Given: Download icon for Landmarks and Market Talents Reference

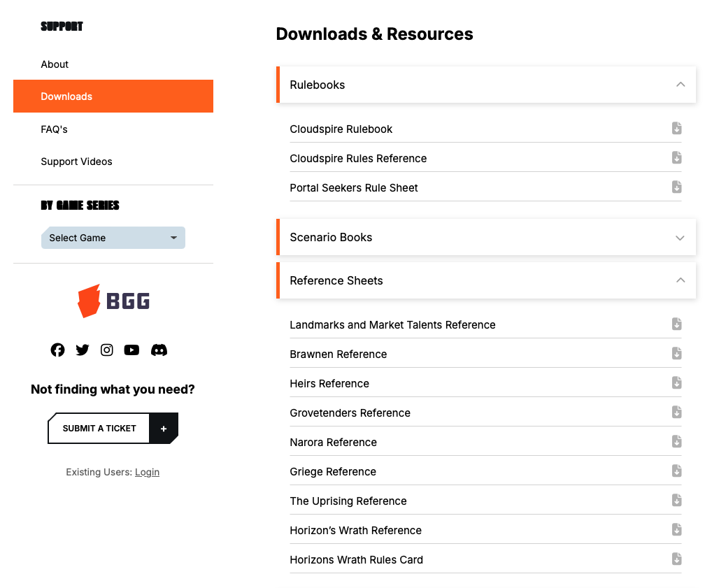Looking at the screenshot, I should pyautogui.click(x=677, y=324).
